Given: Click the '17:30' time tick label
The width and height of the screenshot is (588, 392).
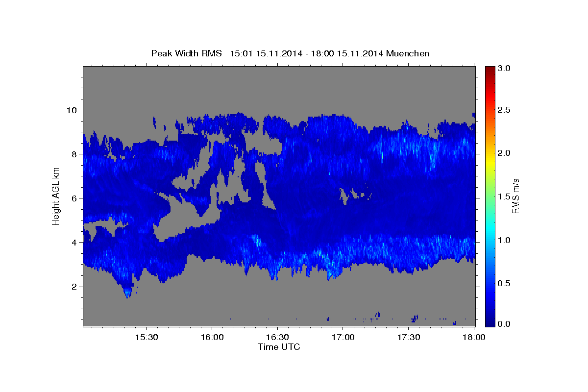Looking at the screenshot, I should pyautogui.click(x=409, y=338).
